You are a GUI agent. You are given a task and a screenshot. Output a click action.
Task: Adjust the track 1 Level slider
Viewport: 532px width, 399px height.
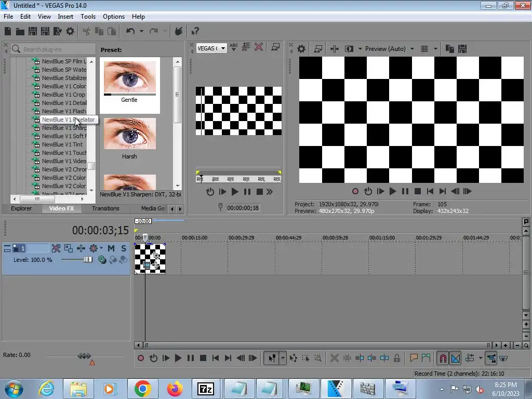click(88, 260)
